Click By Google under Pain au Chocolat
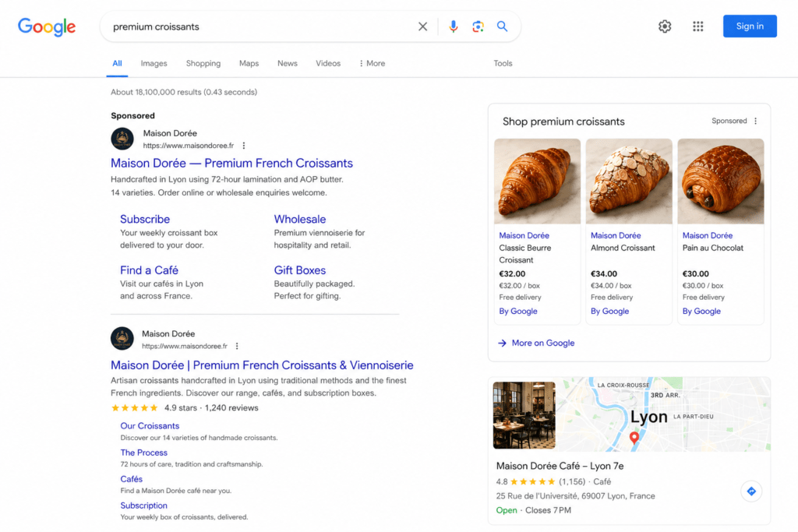Viewport: 798px width, 532px height. (701, 311)
